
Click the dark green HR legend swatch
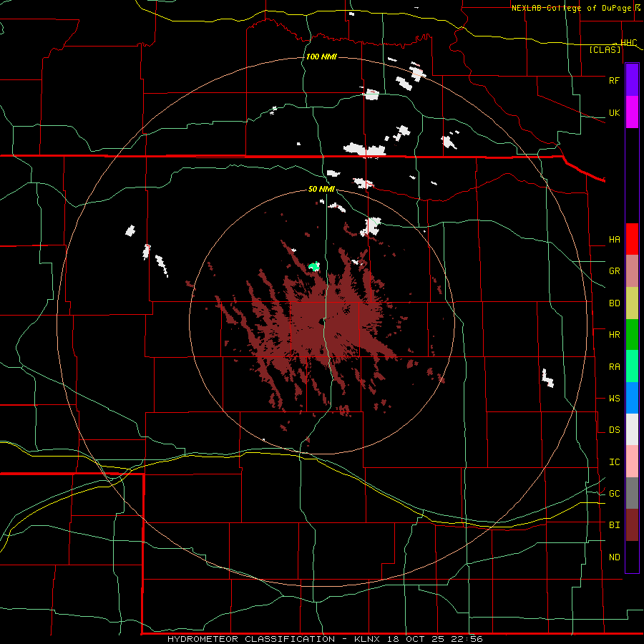click(x=632, y=335)
